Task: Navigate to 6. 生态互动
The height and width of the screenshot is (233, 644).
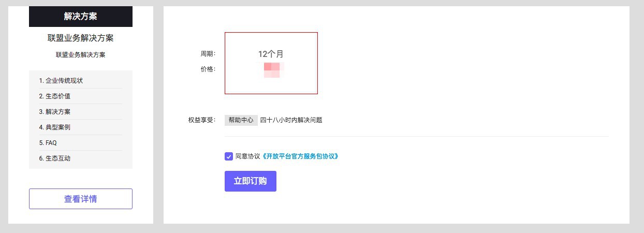Action: click(x=55, y=158)
